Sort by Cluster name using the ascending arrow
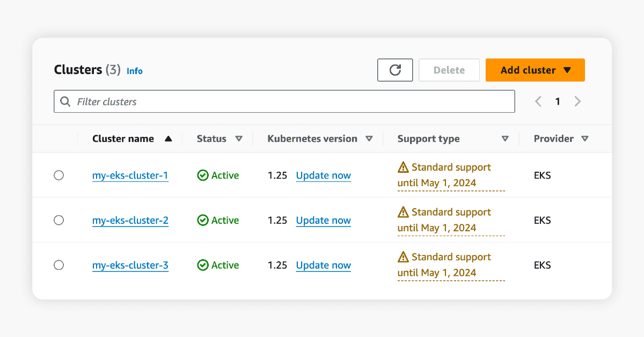The height and width of the screenshot is (337, 644). pyautogui.click(x=169, y=139)
